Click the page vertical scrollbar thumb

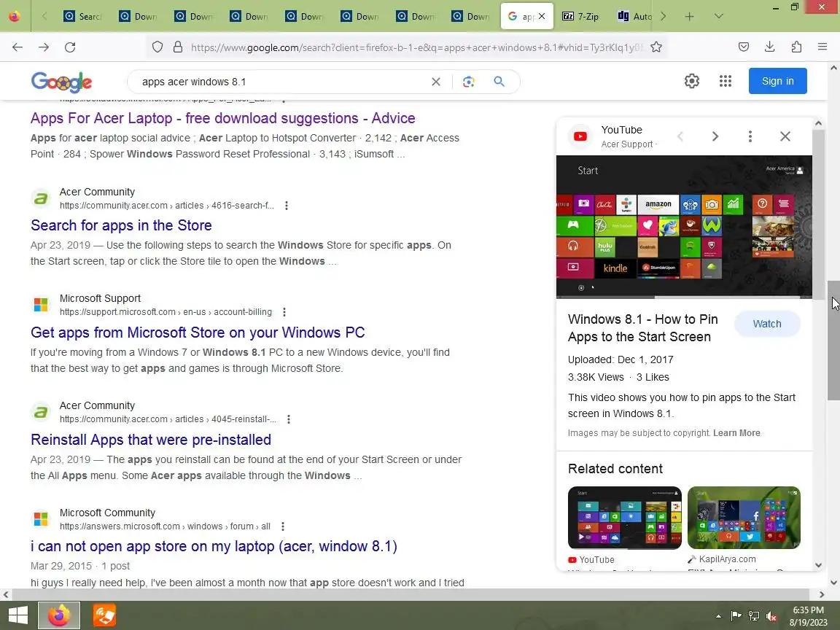pyautogui.click(x=833, y=340)
